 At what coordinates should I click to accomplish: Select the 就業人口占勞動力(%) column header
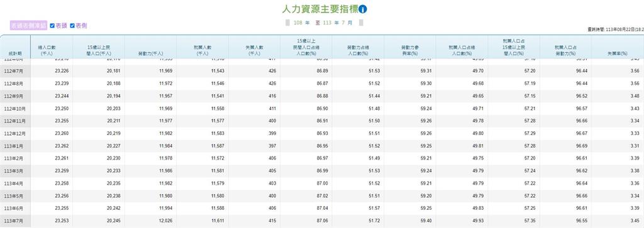tap(565, 50)
